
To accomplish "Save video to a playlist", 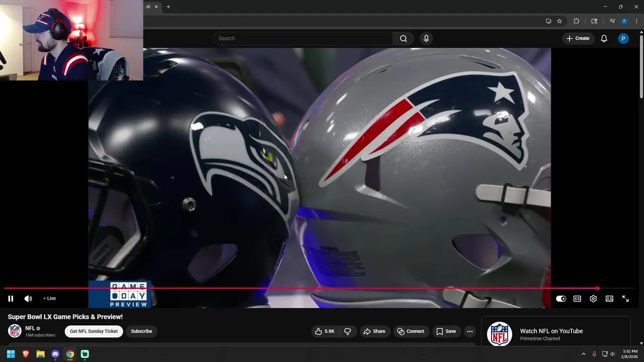I will point(446,331).
